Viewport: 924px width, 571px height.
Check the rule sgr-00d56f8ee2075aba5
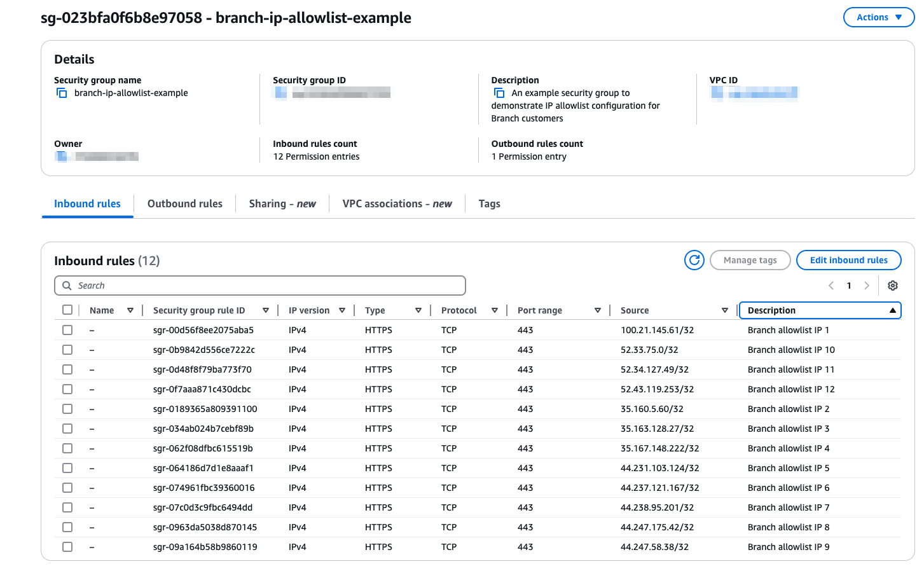(67, 330)
